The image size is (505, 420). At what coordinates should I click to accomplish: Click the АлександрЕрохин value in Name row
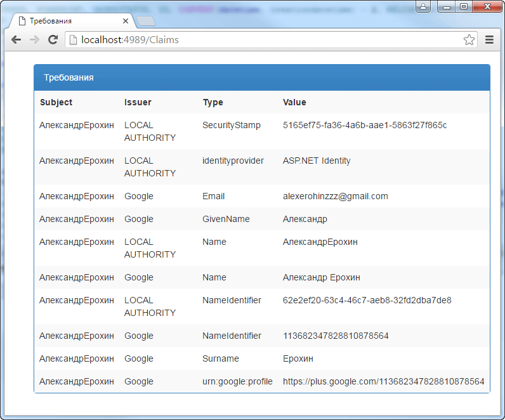320,242
